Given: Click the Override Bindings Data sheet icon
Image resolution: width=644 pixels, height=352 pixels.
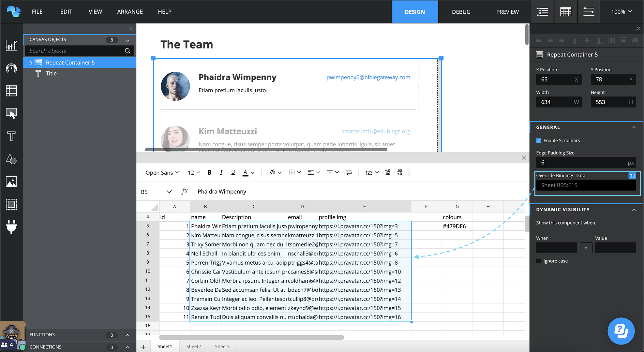Looking at the screenshot, I should click(632, 175).
